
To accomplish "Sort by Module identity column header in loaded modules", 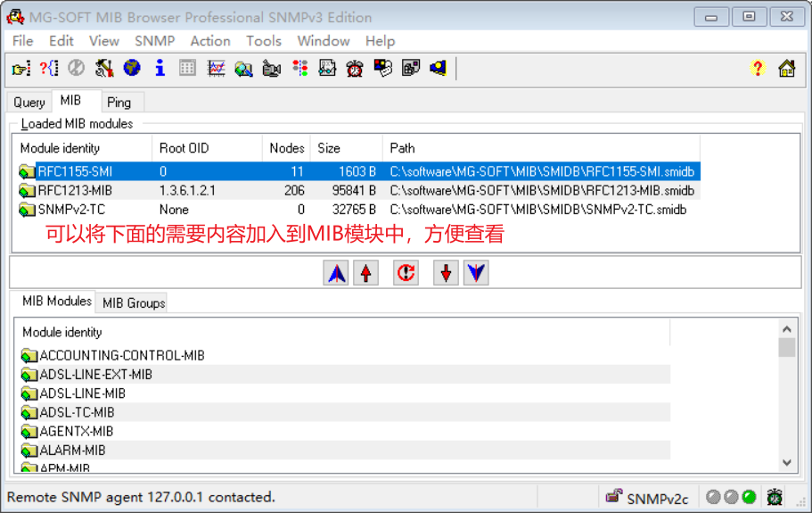I will coord(82,148).
